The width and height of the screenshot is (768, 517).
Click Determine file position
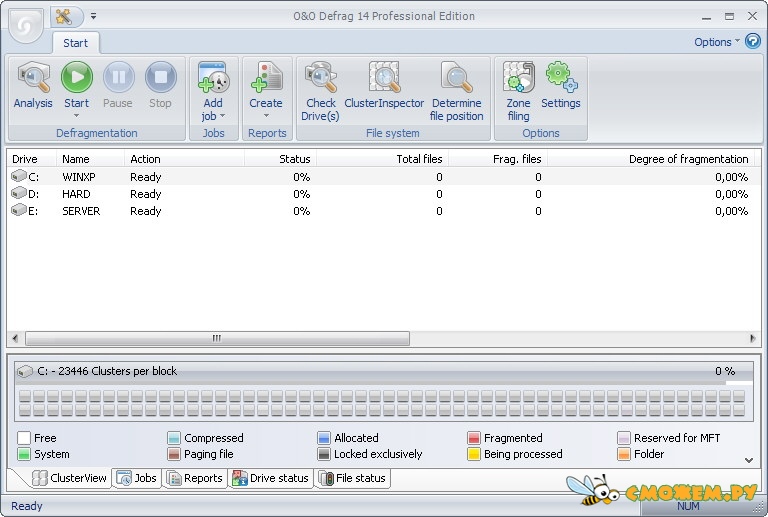pyautogui.click(x=456, y=91)
